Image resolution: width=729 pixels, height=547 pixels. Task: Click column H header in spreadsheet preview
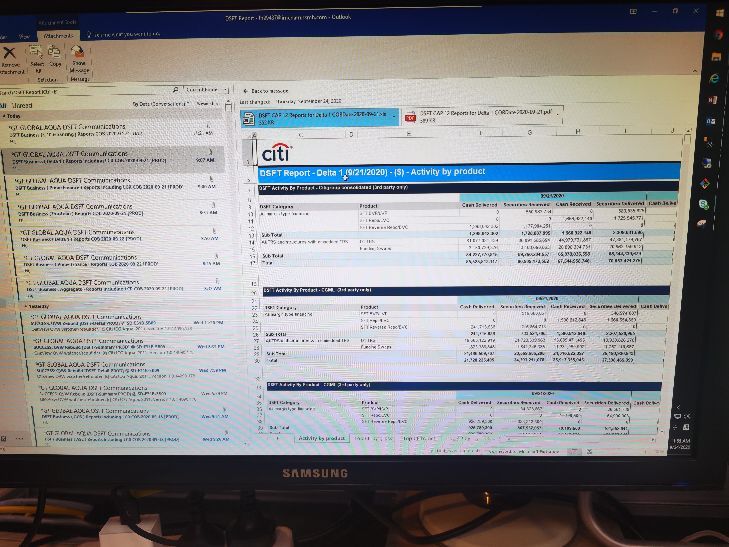point(577,132)
